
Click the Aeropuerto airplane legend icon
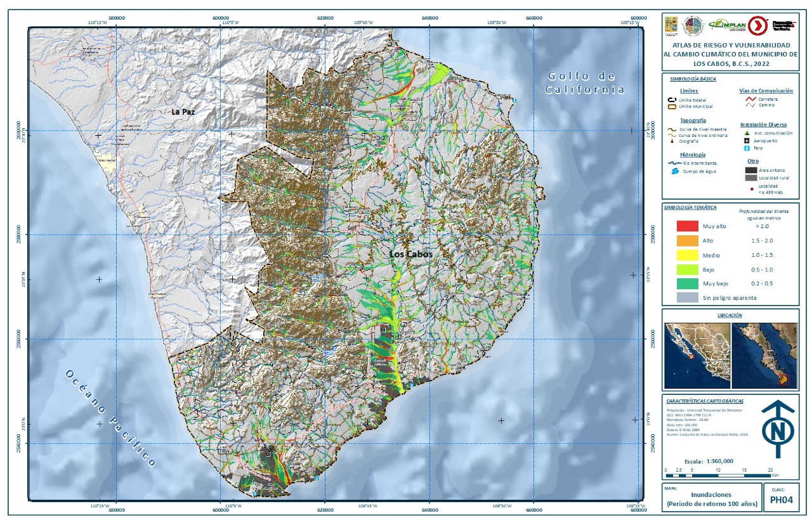click(x=747, y=141)
